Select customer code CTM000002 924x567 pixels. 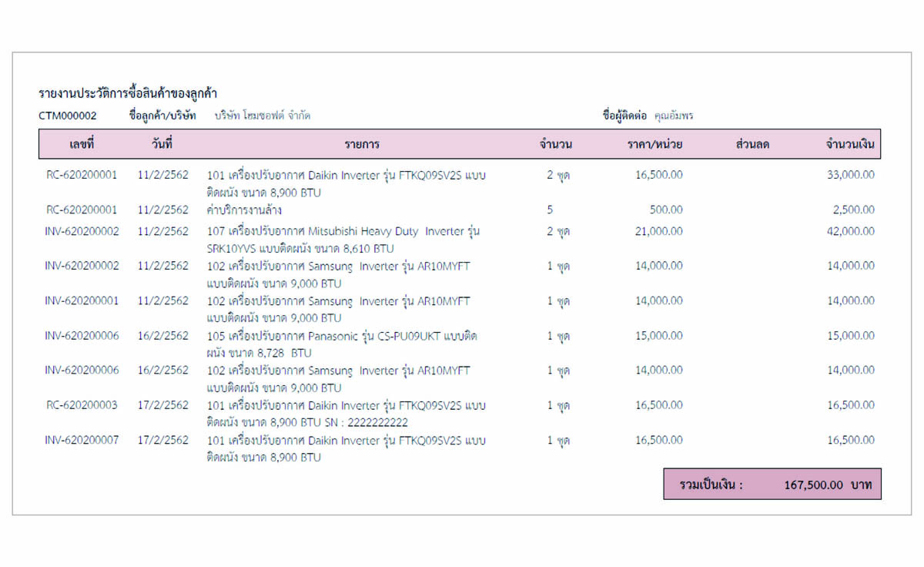68,116
